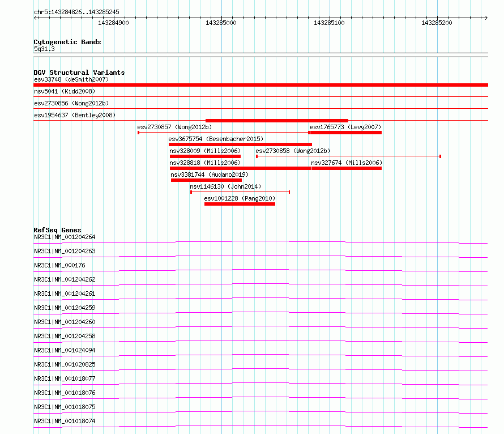Click the esv33748 (deSmith2007) variant label

(71, 79)
